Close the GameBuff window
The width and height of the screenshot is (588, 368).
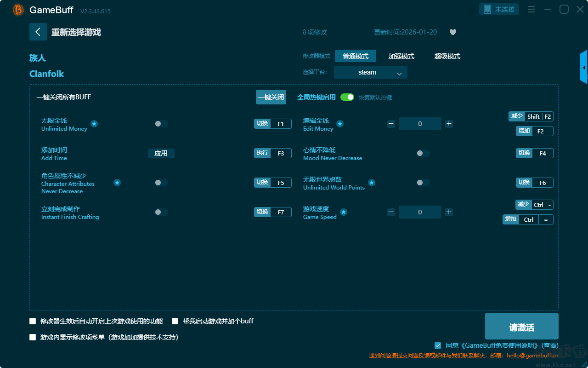tap(580, 9)
